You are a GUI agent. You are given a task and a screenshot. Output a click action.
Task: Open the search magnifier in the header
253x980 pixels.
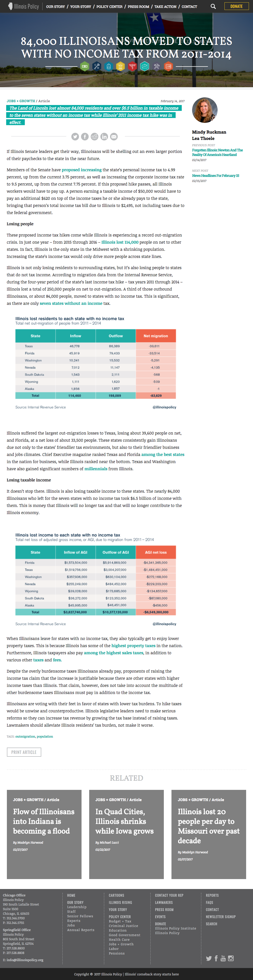pos(213,6)
